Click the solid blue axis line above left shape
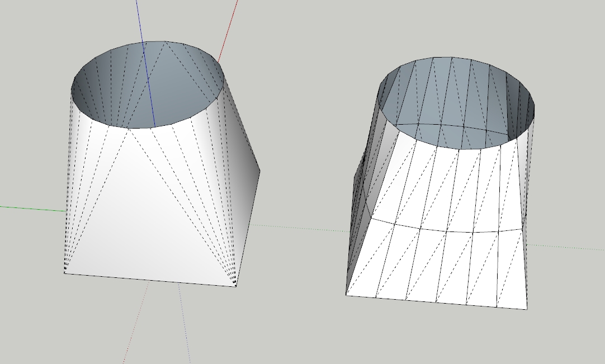 click(x=140, y=22)
